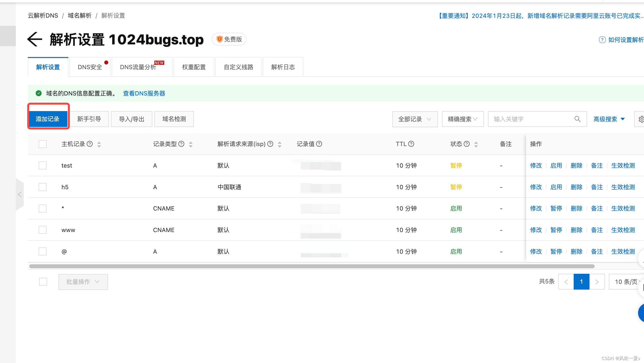
Task: Click the 如何设置解析 help link
Action: point(626,40)
